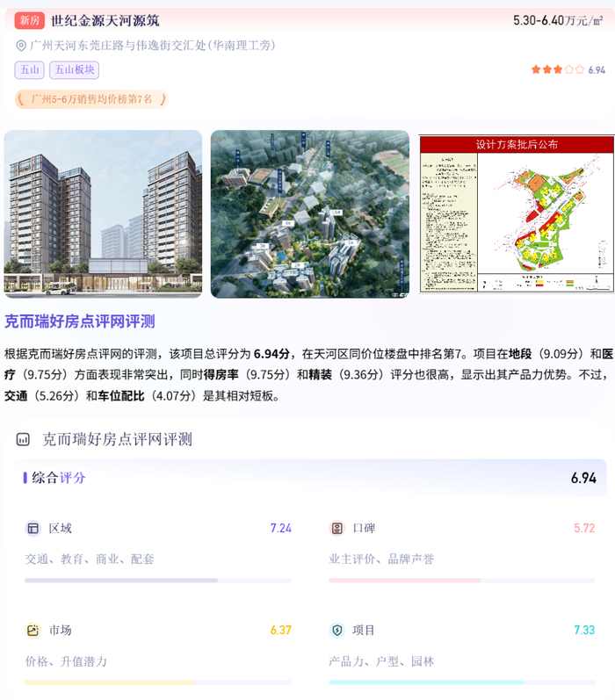Click the star rating icons
The height and width of the screenshot is (700, 615).
click(557, 69)
